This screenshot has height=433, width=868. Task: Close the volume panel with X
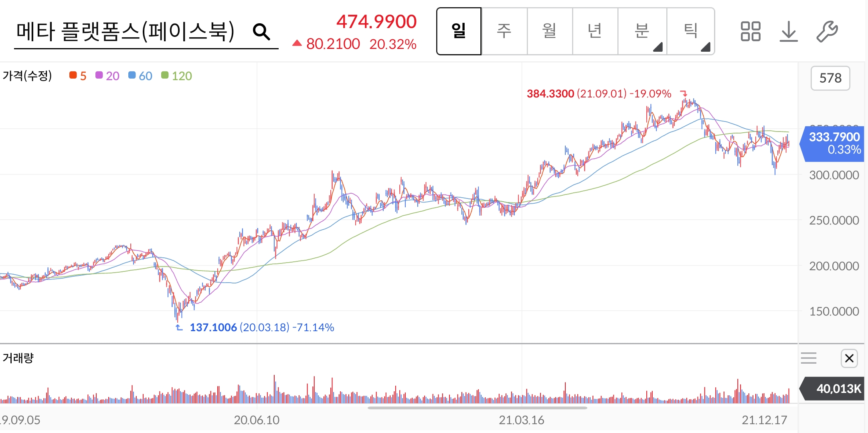(x=849, y=358)
